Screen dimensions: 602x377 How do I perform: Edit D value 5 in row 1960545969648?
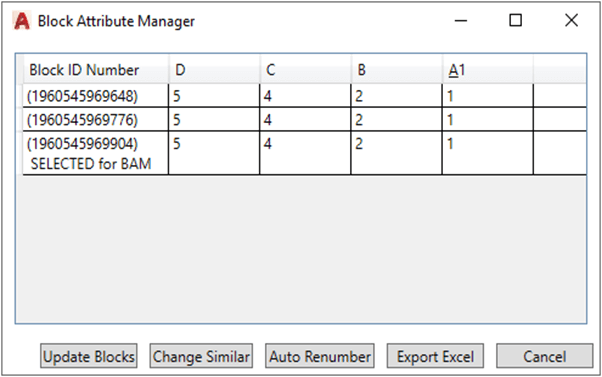[214, 96]
